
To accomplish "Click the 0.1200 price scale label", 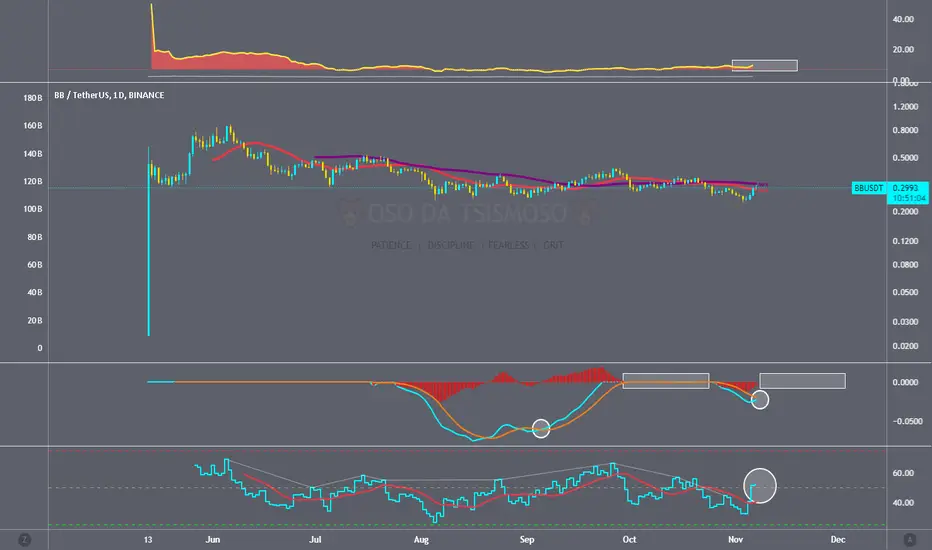I will pos(905,241).
